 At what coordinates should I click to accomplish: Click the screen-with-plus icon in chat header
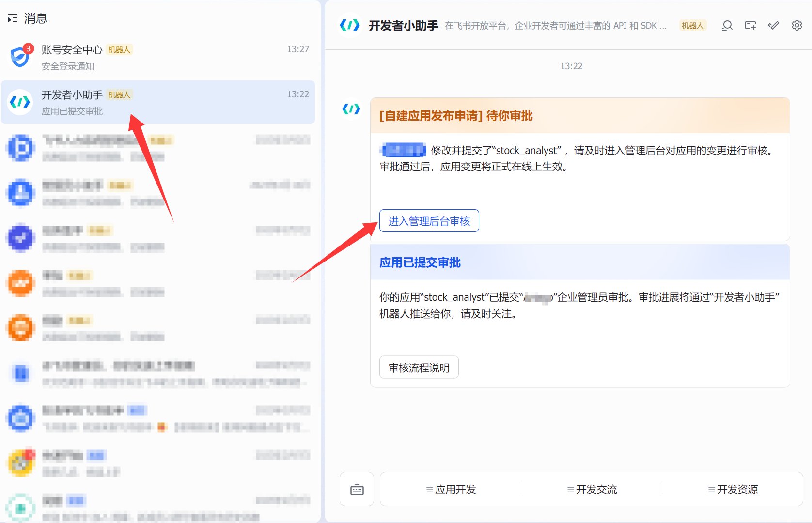[x=750, y=25]
